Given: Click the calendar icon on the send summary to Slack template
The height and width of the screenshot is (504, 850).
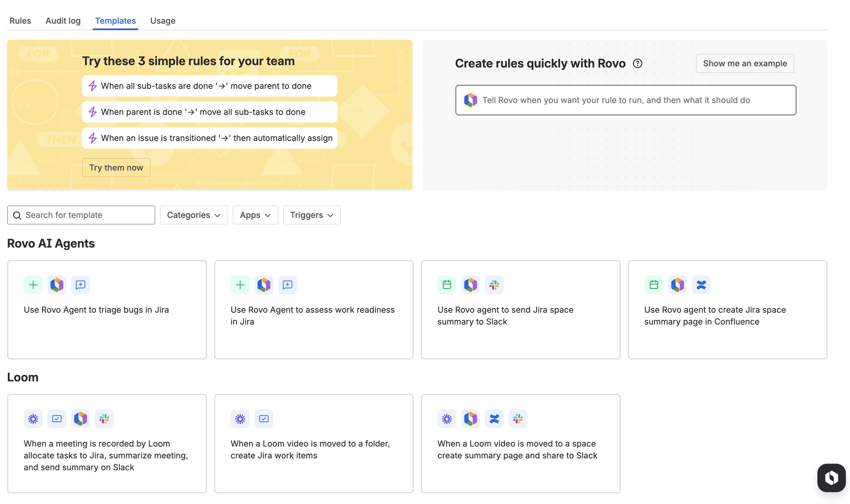Looking at the screenshot, I should 447,285.
